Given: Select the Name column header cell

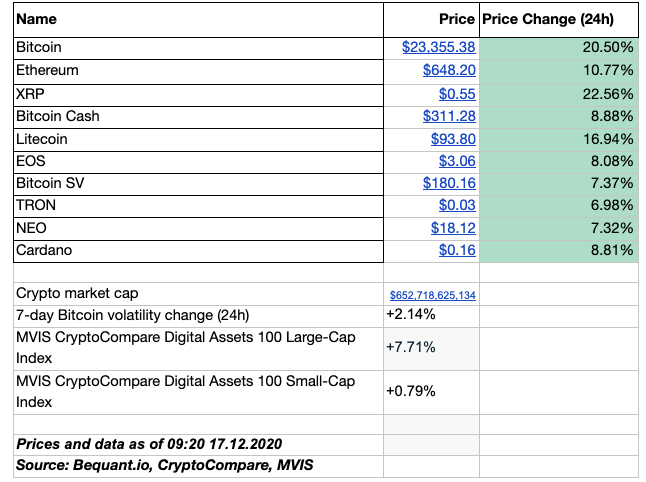Looking at the screenshot, I should coord(198,20).
